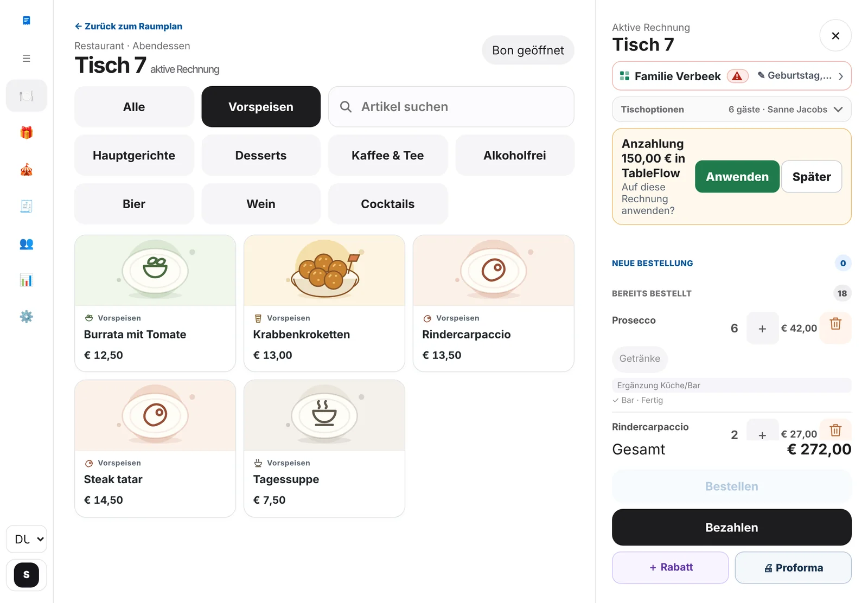Screen dimensions: 868x603
Task: Delete Rindercarpaccio line with trash icon
Action: coord(835,430)
